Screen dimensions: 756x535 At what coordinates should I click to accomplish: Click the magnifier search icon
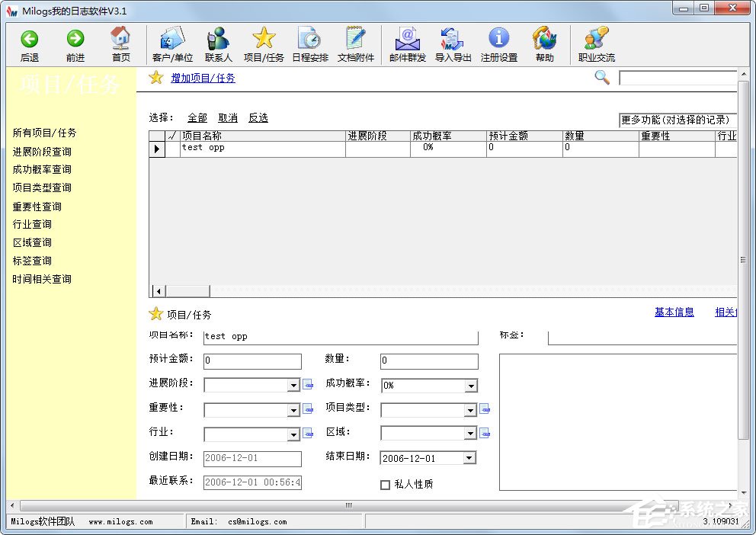[x=602, y=77]
